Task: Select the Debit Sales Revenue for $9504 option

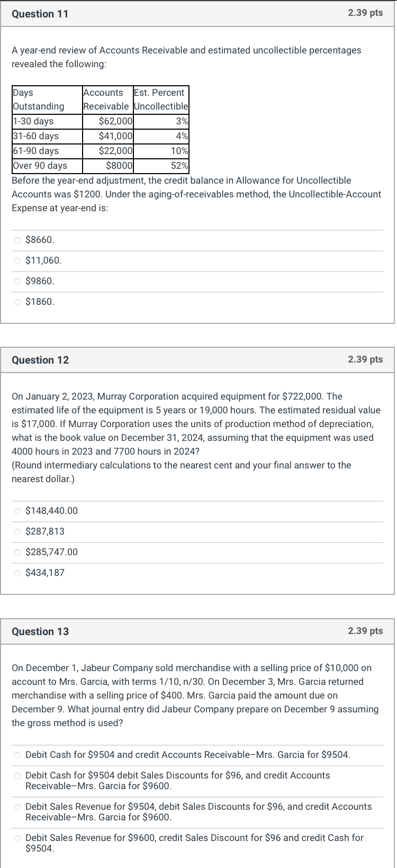Action: [x=17, y=807]
